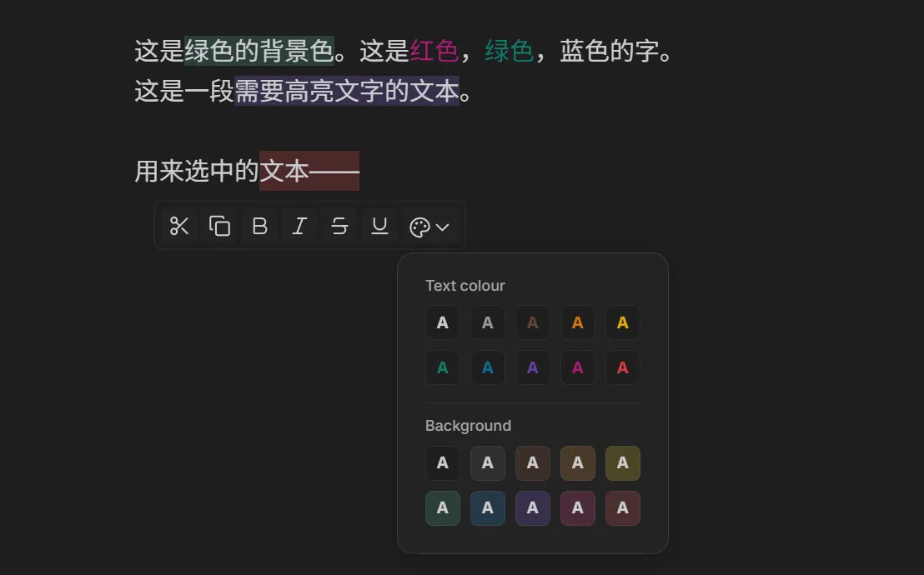Click the scissors cut icon
924x575 pixels.
179,226
